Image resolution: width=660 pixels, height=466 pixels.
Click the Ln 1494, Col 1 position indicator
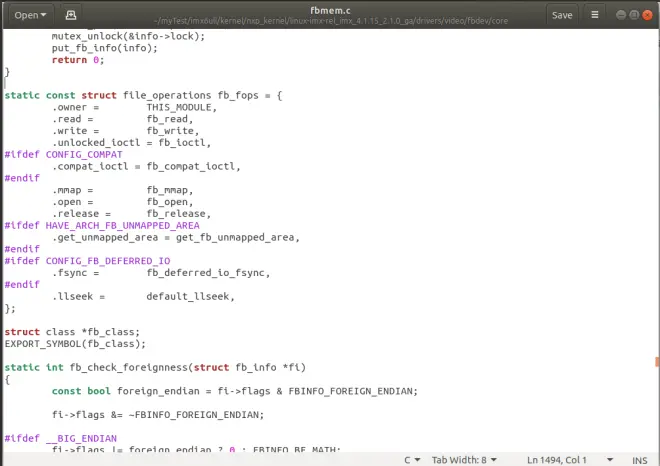pos(556,460)
